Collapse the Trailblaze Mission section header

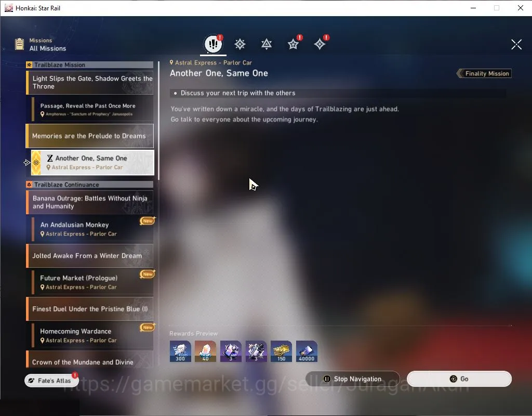click(89, 65)
